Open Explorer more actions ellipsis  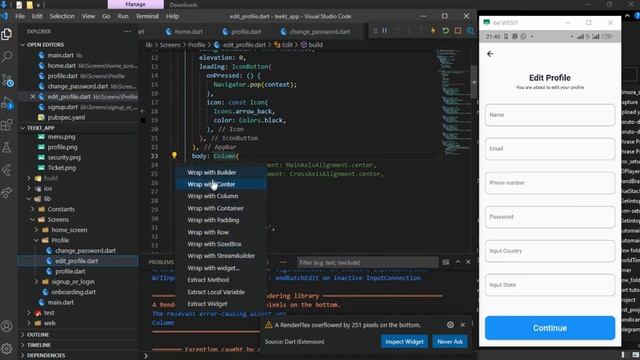[127, 31]
